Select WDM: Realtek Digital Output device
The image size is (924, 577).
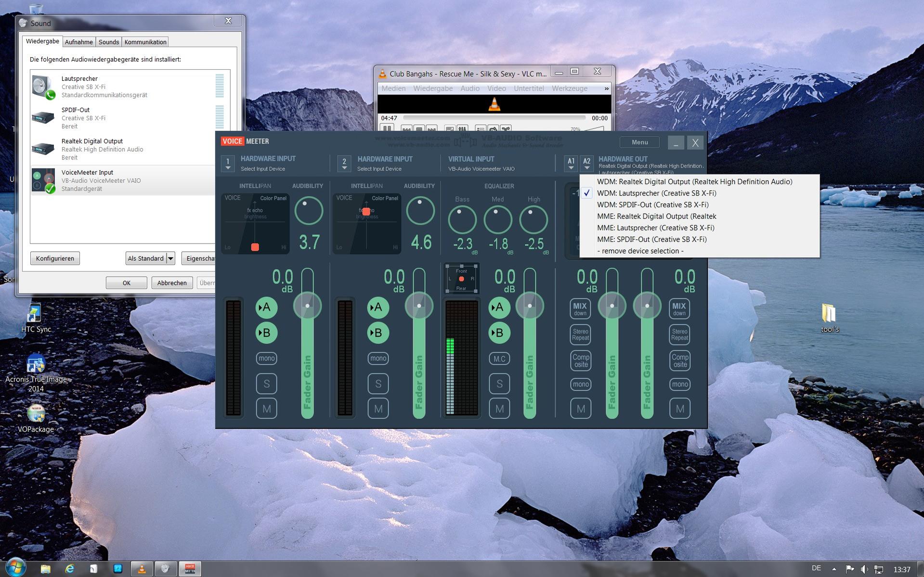699,181
